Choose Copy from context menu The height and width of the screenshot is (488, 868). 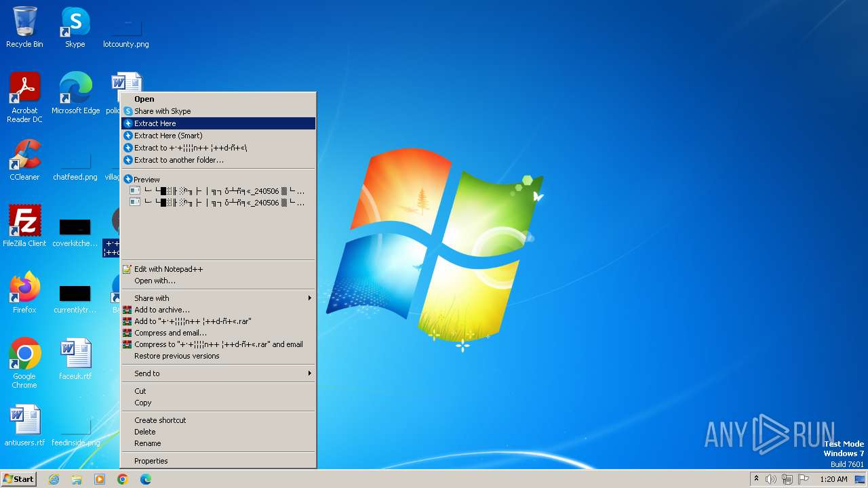tap(218, 403)
